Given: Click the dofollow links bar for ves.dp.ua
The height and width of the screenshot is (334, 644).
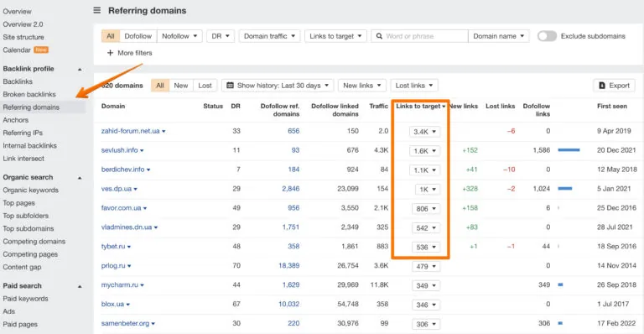Looking at the screenshot, I should pos(565,189).
